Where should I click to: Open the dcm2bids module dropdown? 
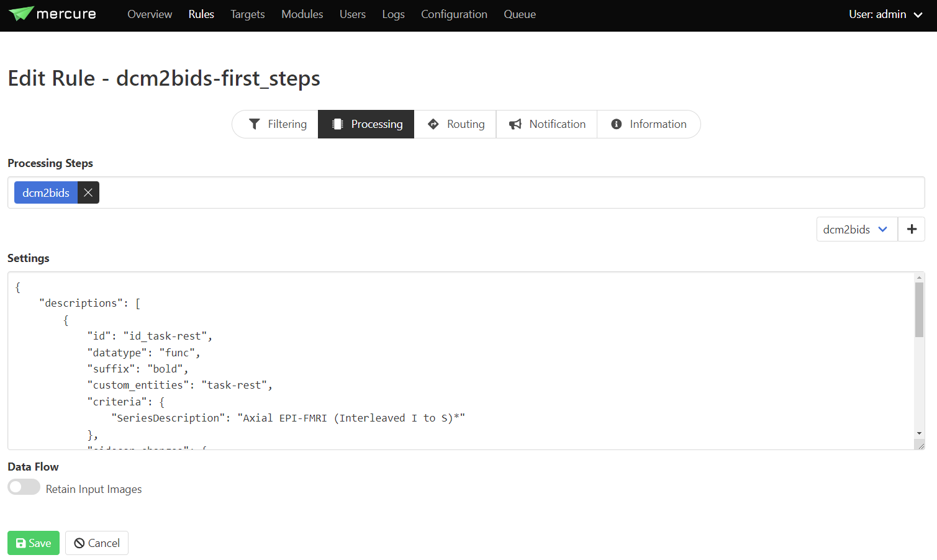pyautogui.click(x=856, y=229)
